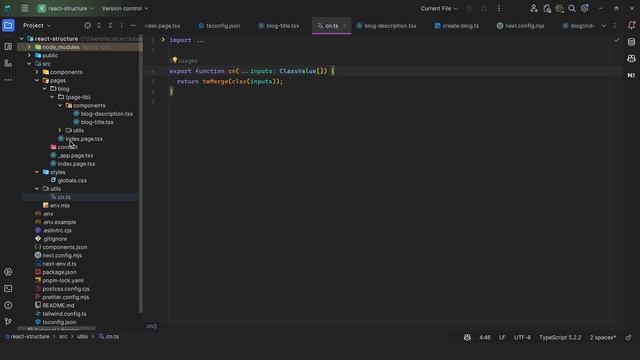Close the cn.ts tab
The height and width of the screenshot is (360, 640).
344,26
